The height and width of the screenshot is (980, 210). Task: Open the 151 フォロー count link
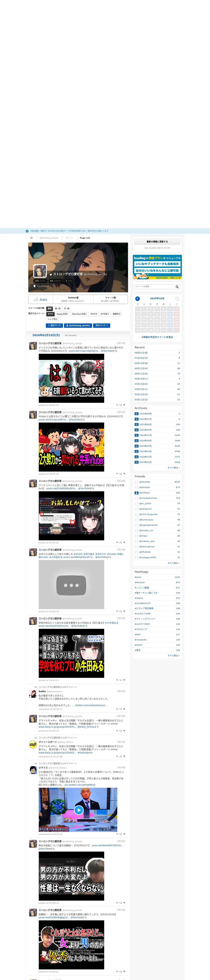[40, 281]
